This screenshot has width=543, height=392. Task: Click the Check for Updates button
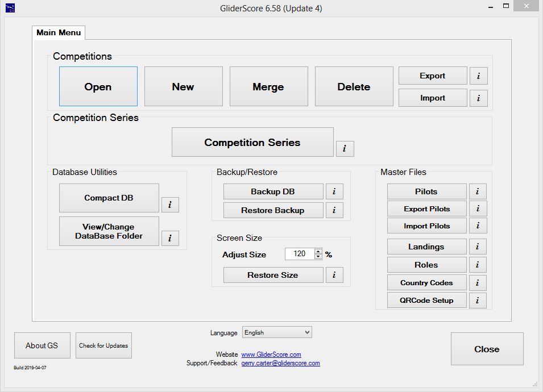point(103,345)
